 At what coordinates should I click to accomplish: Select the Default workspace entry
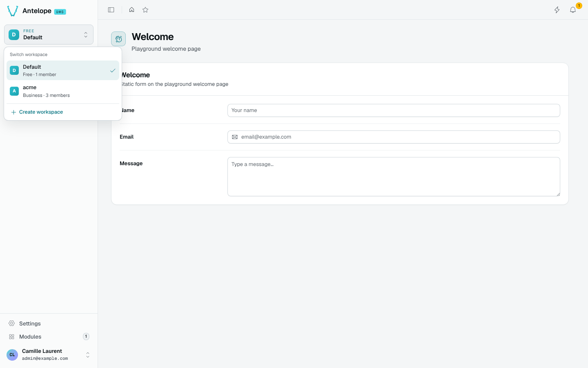tap(63, 70)
